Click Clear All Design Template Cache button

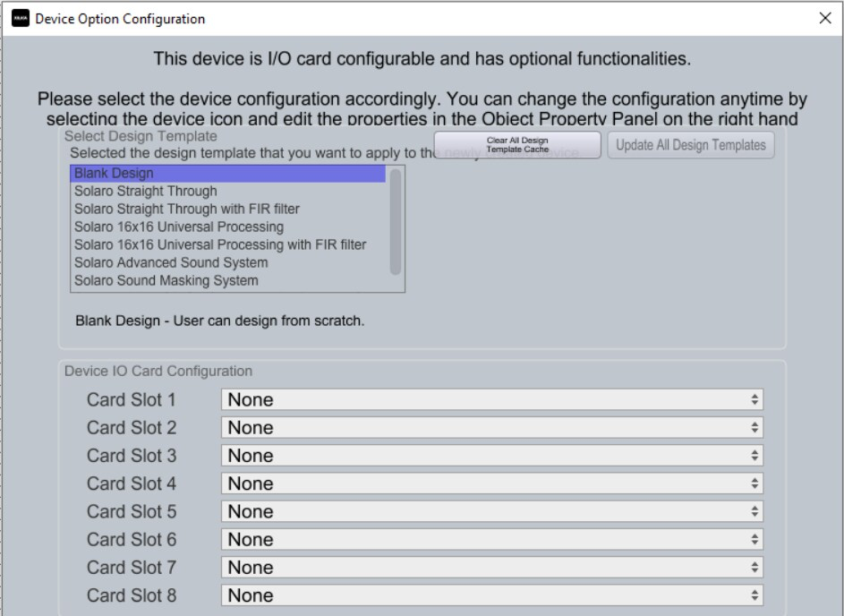tap(517, 145)
